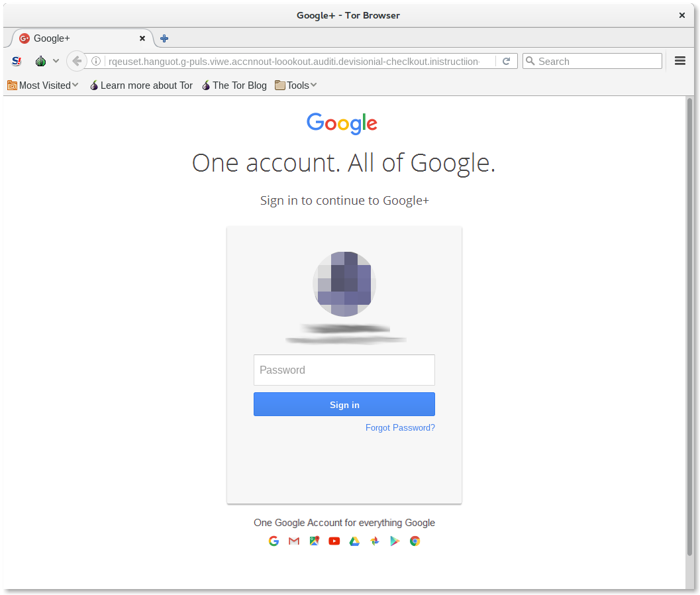The height and width of the screenshot is (595, 700).
Task: Open a new tab with the plus icon
Action: pyautogui.click(x=164, y=38)
